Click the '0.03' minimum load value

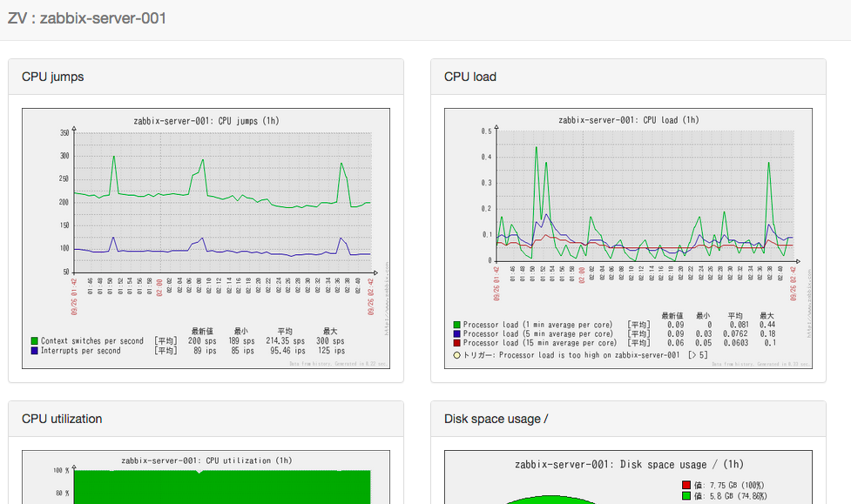[x=704, y=334]
